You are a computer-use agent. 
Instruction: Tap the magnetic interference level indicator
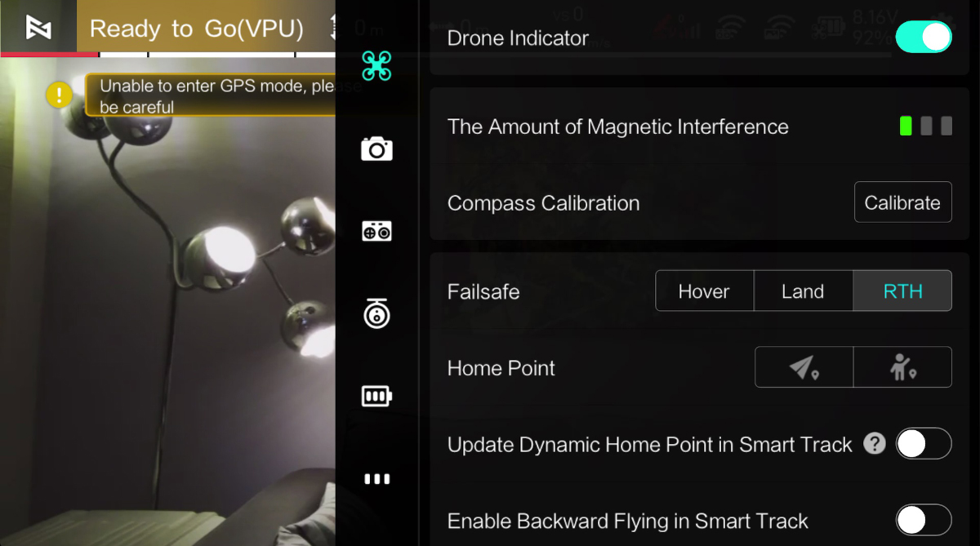coord(926,126)
